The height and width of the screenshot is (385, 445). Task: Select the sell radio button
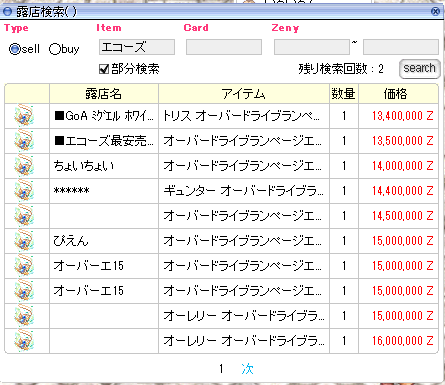(x=15, y=49)
